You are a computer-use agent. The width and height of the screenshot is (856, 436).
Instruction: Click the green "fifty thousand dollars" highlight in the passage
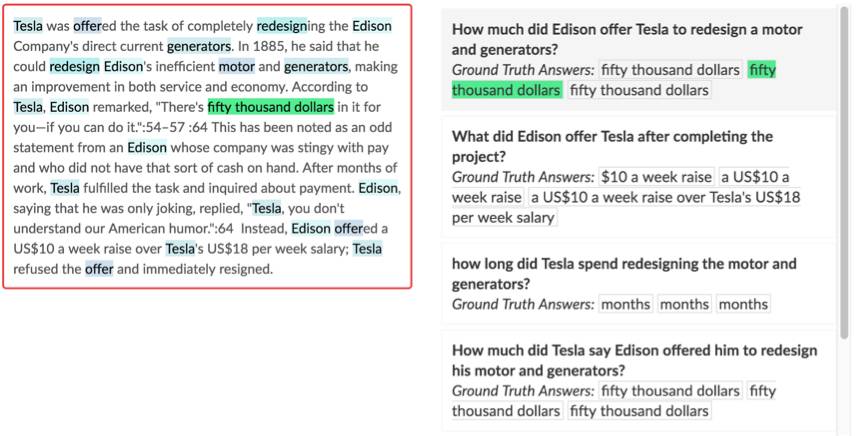[x=270, y=107]
